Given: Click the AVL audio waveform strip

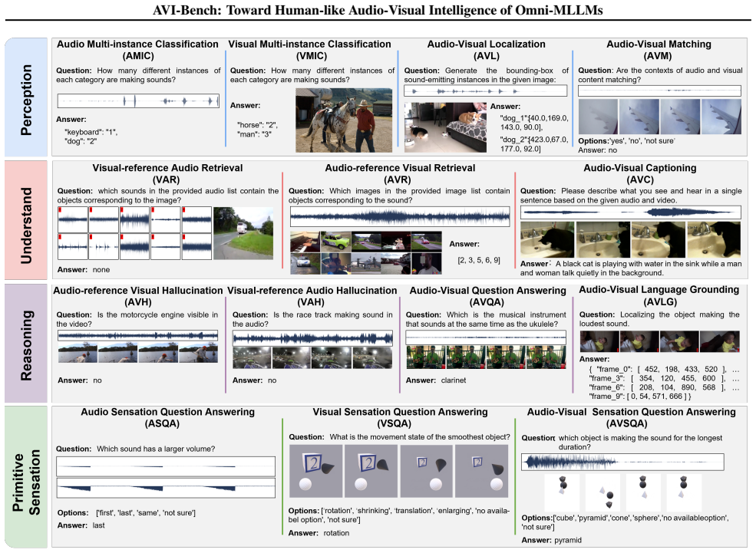Looking at the screenshot, I should tap(486, 91).
